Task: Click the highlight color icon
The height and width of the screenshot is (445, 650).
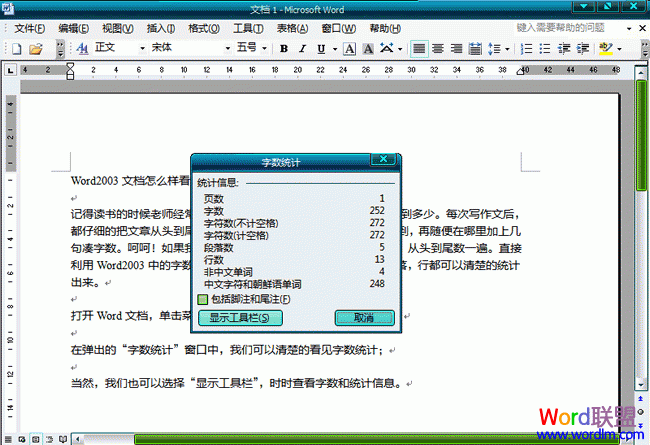Action: (606, 48)
